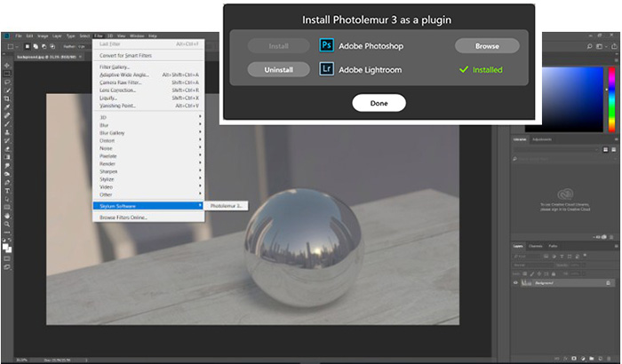Image resolution: width=622 pixels, height=364 pixels.
Task: Click the foreground color swatch
Action: pos(5,246)
